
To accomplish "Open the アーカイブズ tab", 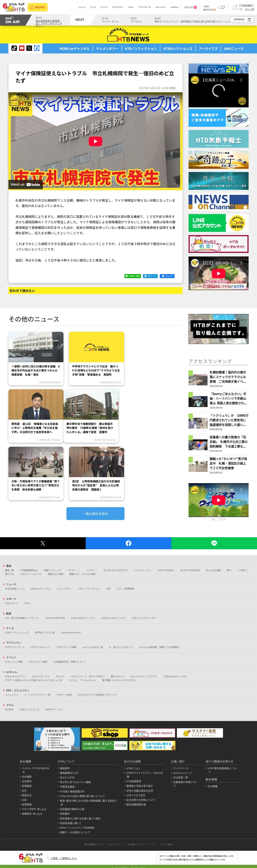I will tap(209, 48).
